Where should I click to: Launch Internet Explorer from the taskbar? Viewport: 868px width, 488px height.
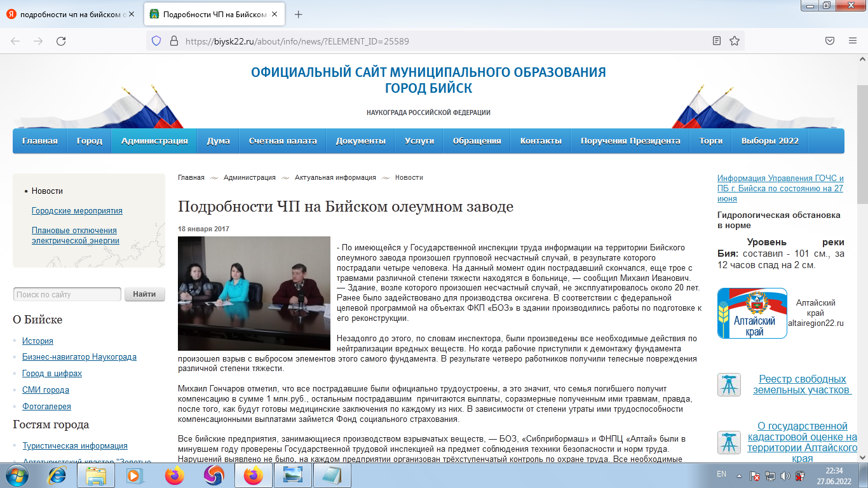[x=57, y=475]
